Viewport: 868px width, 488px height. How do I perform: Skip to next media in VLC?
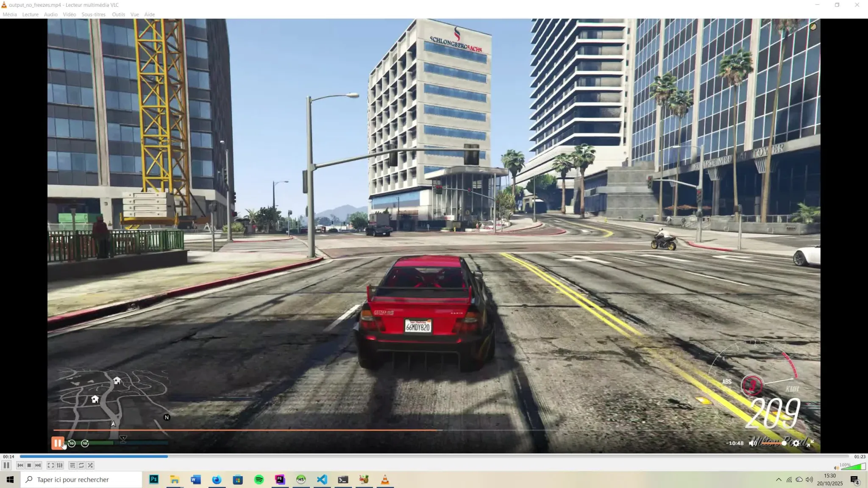coord(38,465)
